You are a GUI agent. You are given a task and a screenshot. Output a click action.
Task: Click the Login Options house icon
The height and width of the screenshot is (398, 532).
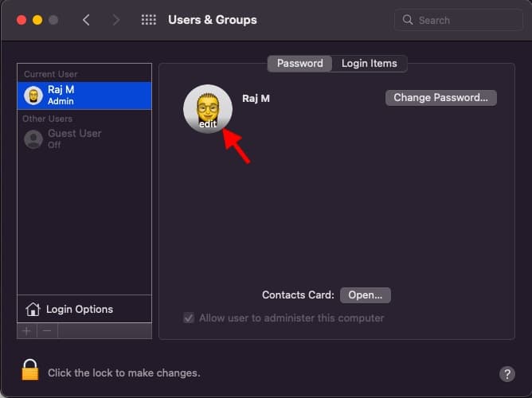point(33,309)
